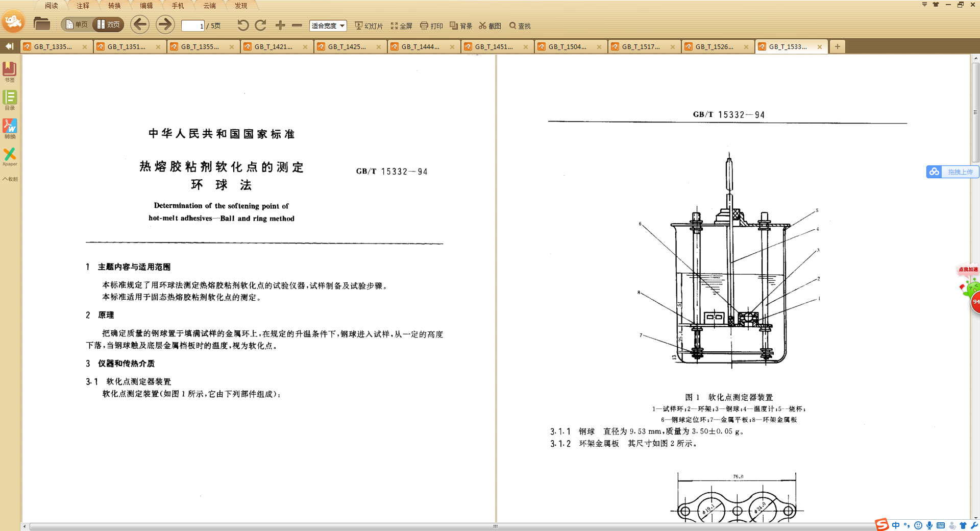Click the 打印 (print) button
The height and width of the screenshot is (531, 980).
(x=431, y=26)
